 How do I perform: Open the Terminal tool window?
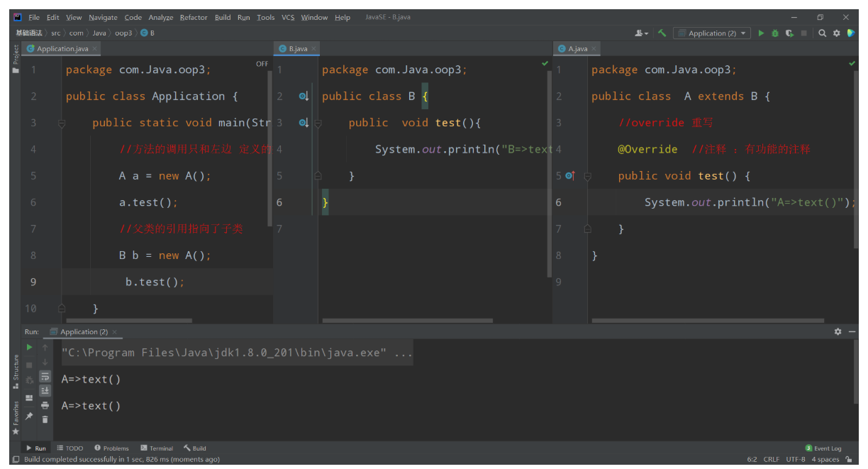point(157,448)
